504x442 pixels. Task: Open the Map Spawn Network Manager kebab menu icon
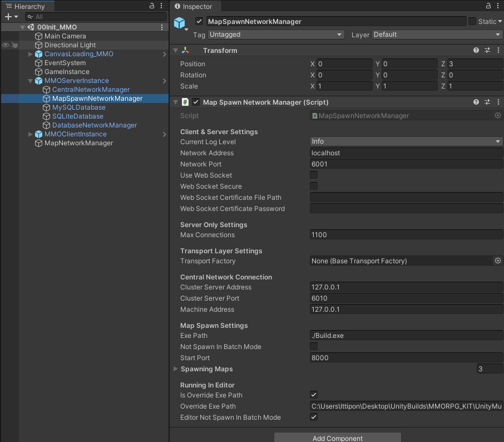pyautogui.click(x=498, y=102)
